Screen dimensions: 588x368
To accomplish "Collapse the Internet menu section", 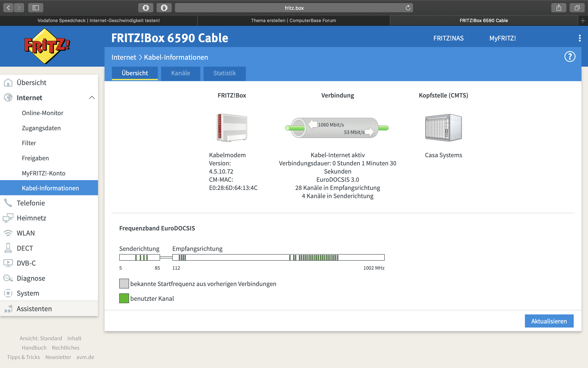I will click(x=92, y=98).
